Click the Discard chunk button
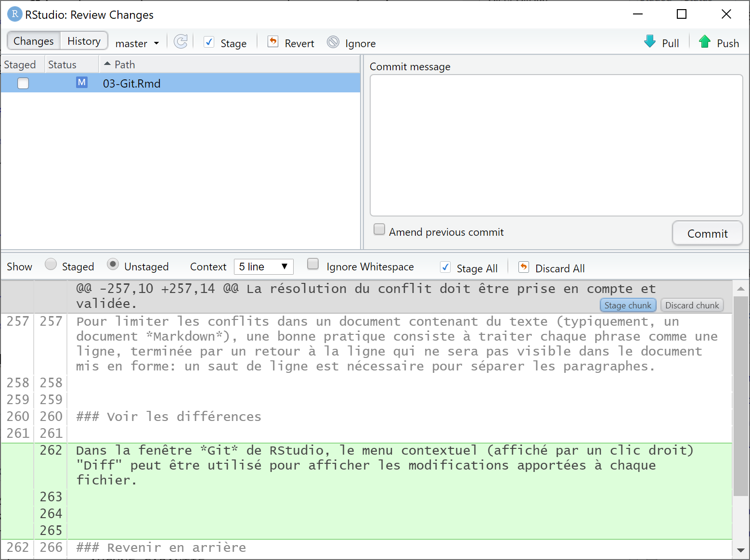Viewport: 750px width, 560px height. coord(692,305)
